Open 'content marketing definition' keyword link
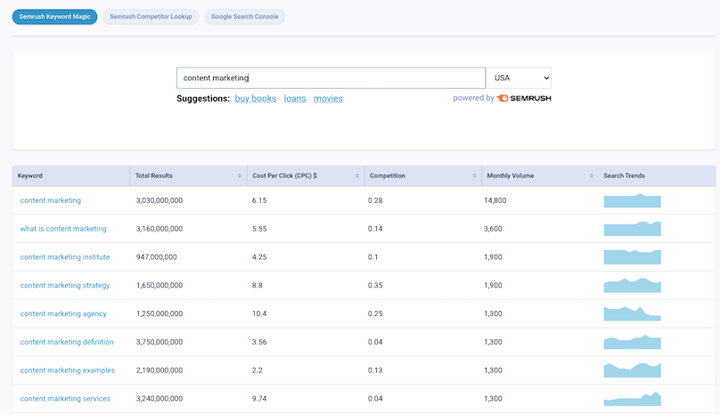This screenshot has height=415, width=720. click(x=67, y=342)
